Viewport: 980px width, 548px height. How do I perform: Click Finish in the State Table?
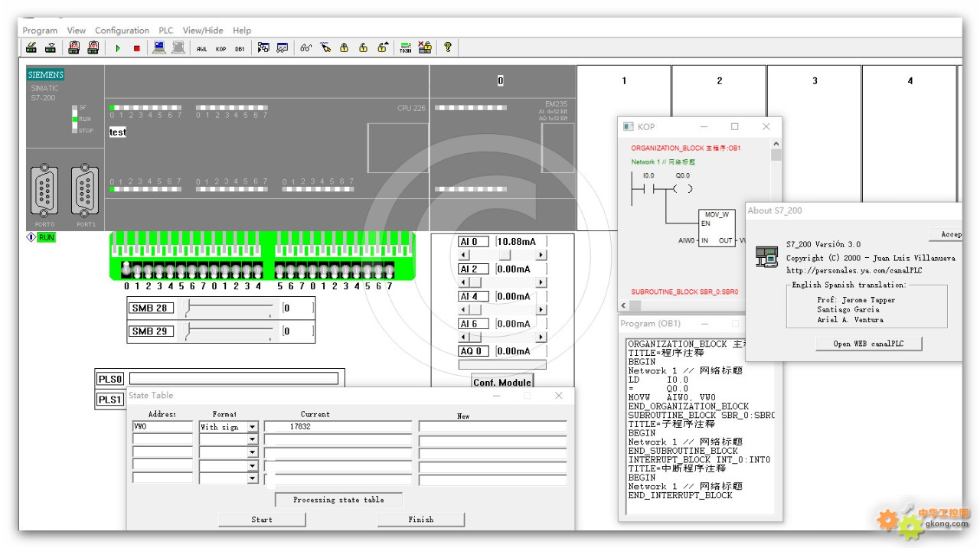pos(421,520)
